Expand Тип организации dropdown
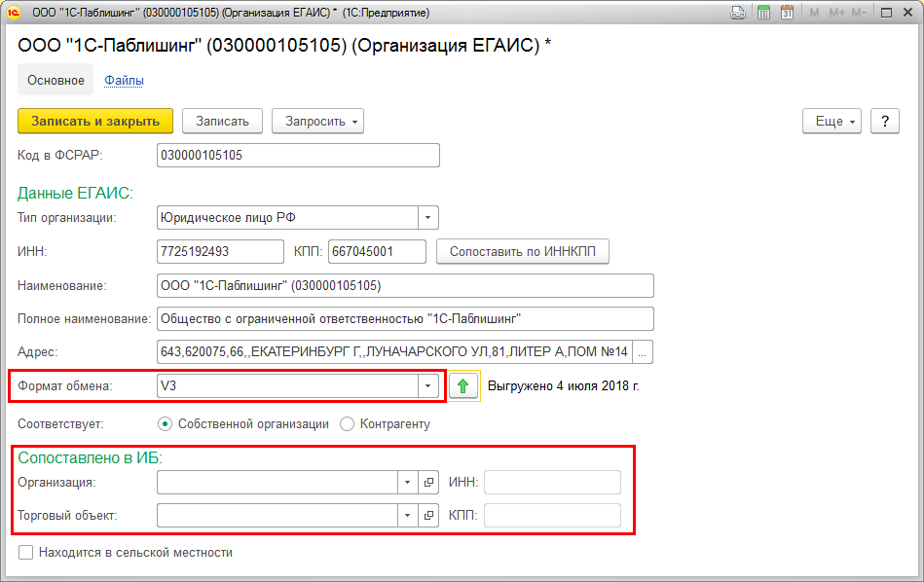The width and height of the screenshot is (924, 582). (x=428, y=218)
